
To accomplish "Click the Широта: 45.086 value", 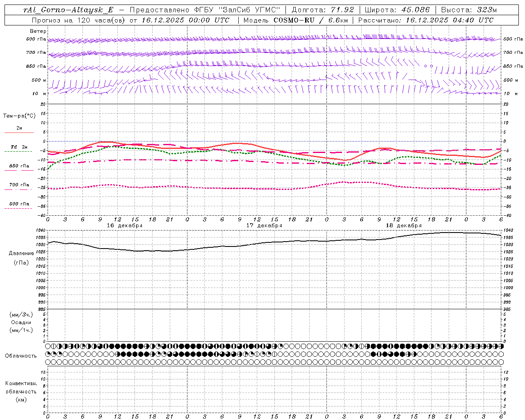I will [x=397, y=10].
